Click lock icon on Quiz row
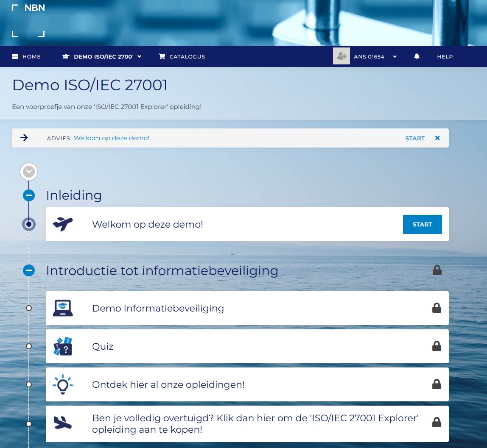487x448 pixels. tap(437, 346)
